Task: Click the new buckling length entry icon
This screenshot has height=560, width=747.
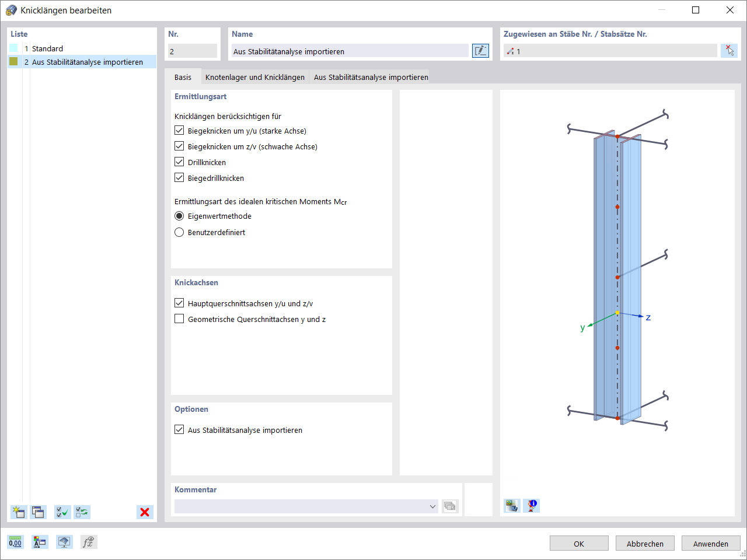Action: click(19, 512)
